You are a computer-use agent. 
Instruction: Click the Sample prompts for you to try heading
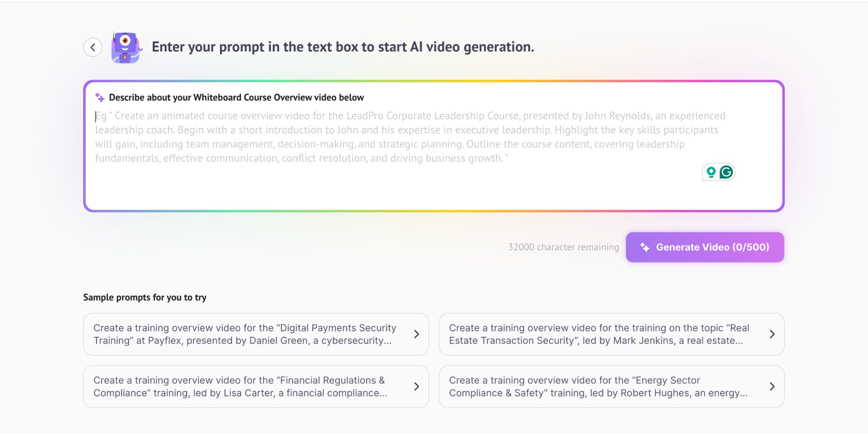click(145, 297)
